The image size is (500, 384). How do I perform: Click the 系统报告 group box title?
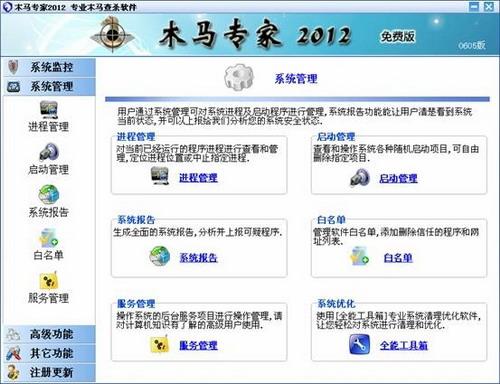(x=136, y=220)
